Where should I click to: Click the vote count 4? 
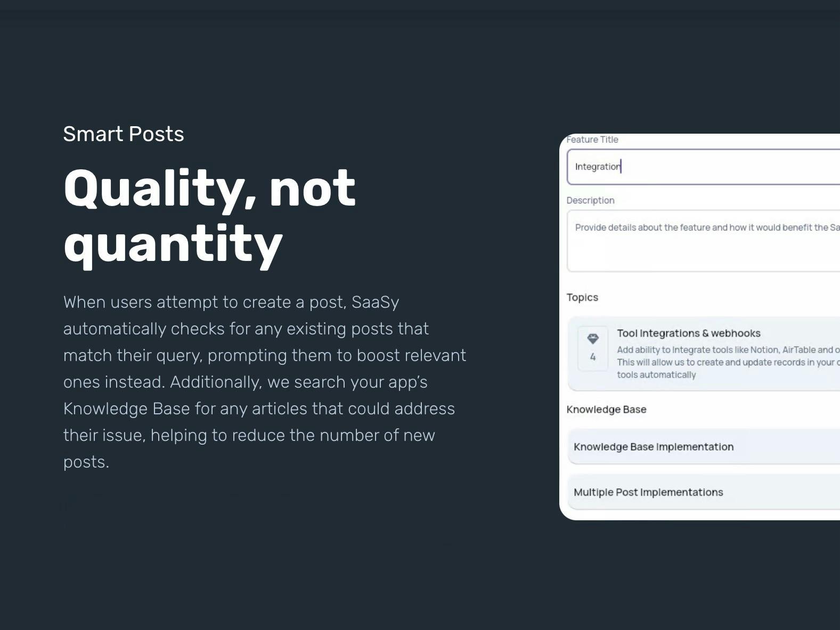coord(593,357)
